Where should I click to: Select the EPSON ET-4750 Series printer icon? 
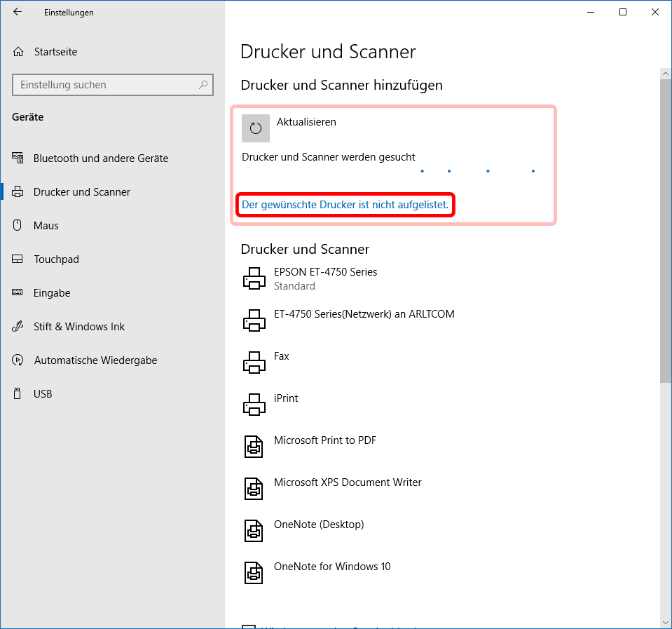[x=254, y=279]
